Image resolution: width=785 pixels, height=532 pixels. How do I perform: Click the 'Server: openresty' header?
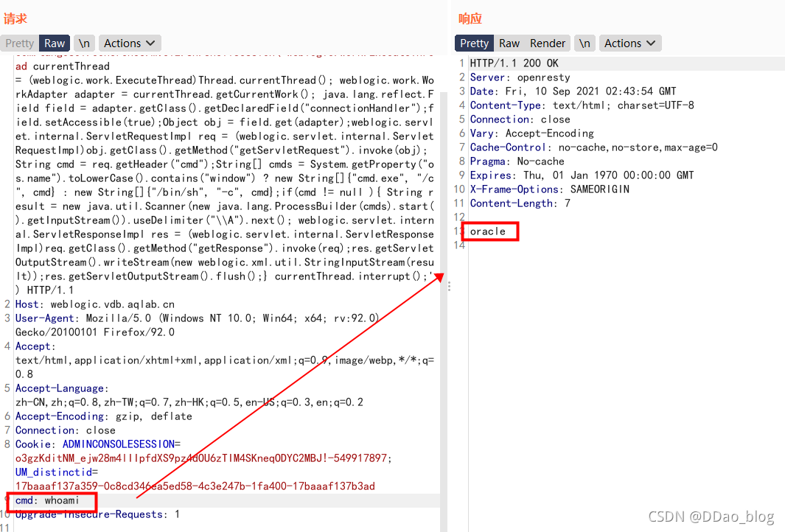point(520,77)
